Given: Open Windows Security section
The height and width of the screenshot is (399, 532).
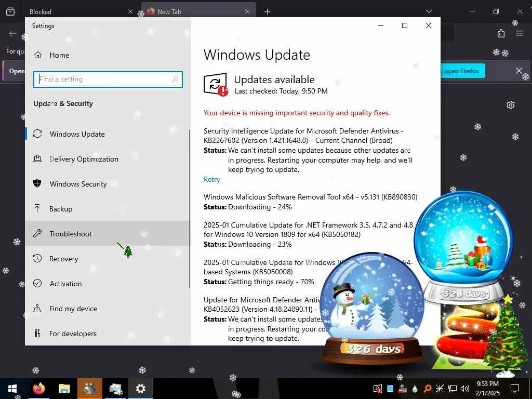Looking at the screenshot, I should click(108, 184).
